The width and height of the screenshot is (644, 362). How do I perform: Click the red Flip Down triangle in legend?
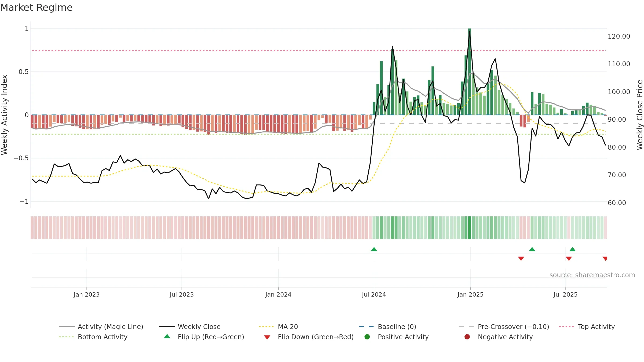(x=267, y=337)
